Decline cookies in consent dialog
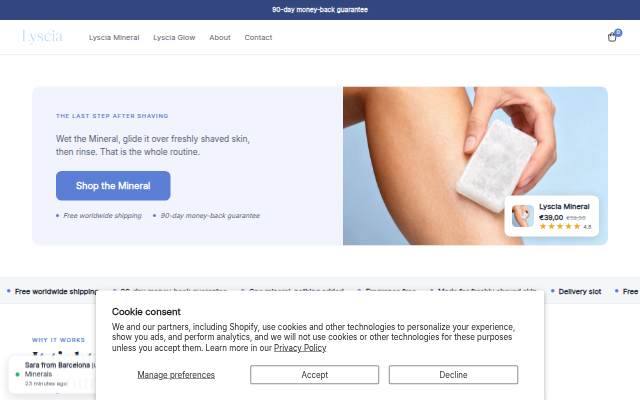The width and height of the screenshot is (640, 400). point(453,375)
